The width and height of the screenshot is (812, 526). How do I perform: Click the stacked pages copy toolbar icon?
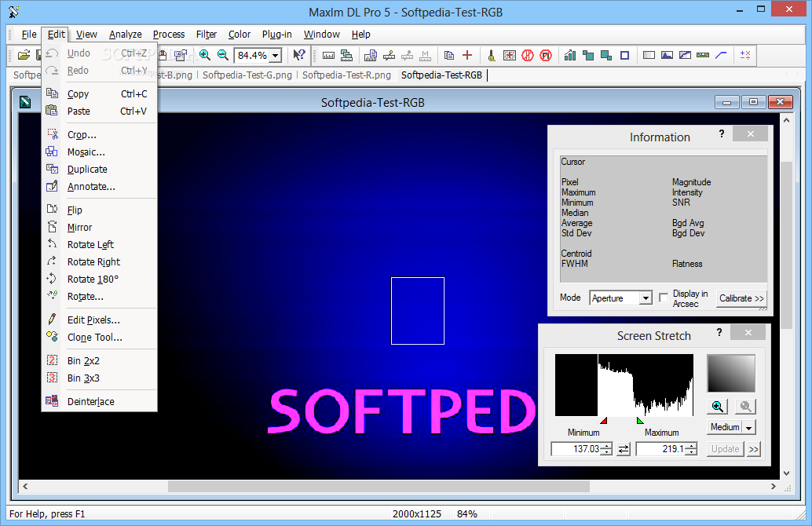click(x=449, y=55)
